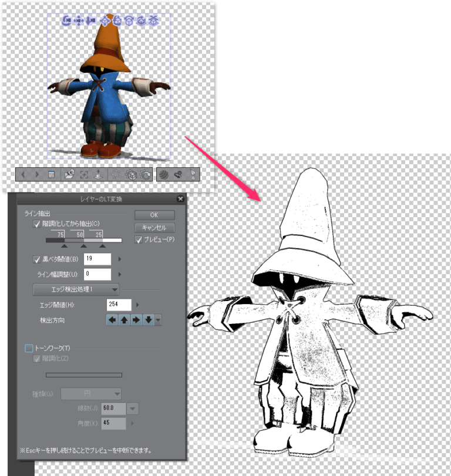The height and width of the screenshot is (476, 451).
Task: Toggle the up detection direction arrow
Action: (x=124, y=320)
